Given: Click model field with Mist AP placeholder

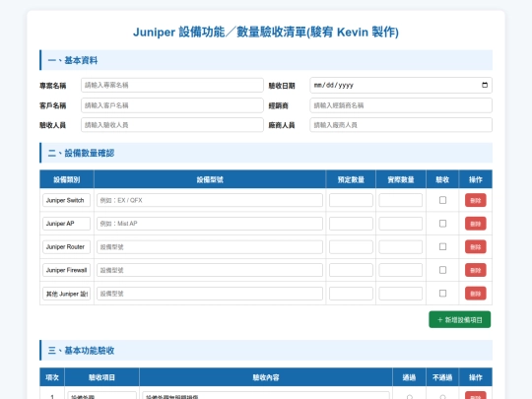Looking at the screenshot, I should pyautogui.click(x=210, y=224).
